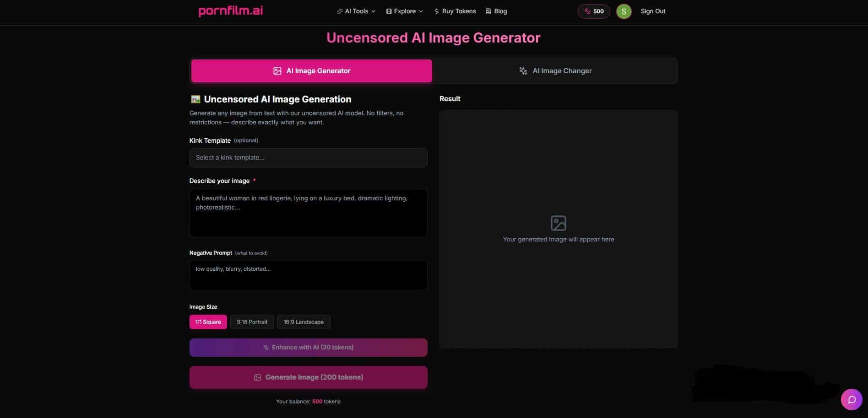Pick the 16:9 Landscape size
The height and width of the screenshot is (418, 868).
(x=304, y=322)
